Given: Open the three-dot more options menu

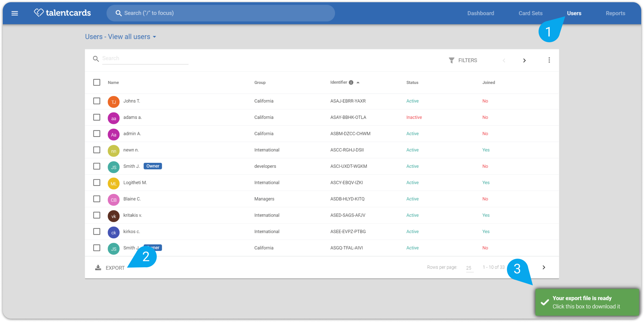Looking at the screenshot, I should tap(549, 60).
